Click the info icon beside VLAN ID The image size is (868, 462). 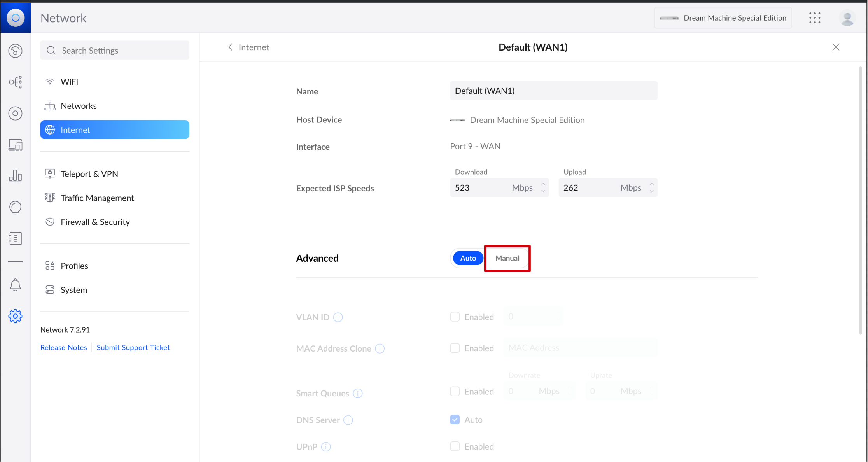338,317
